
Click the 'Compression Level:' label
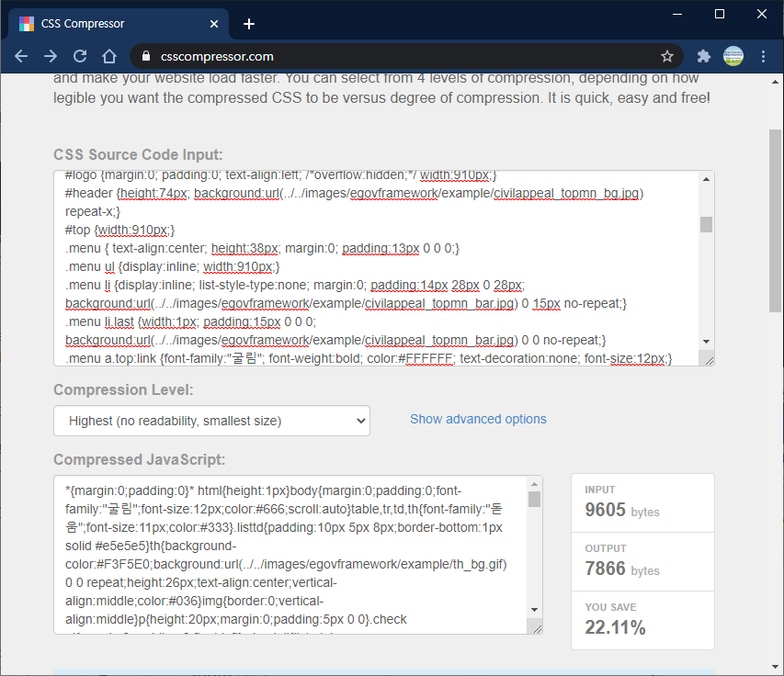pyautogui.click(x=123, y=389)
